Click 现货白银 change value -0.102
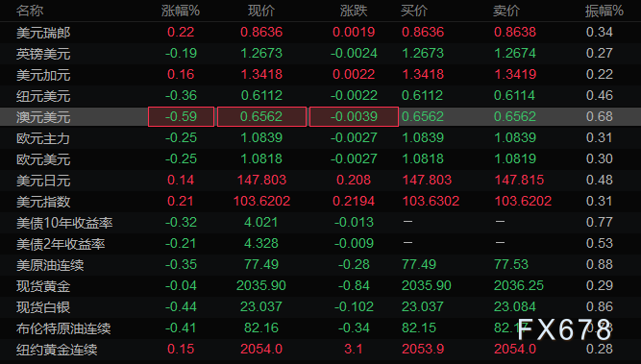Image resolution: width=641 pixels, height=364 pixels. click(x=354, y=306)
